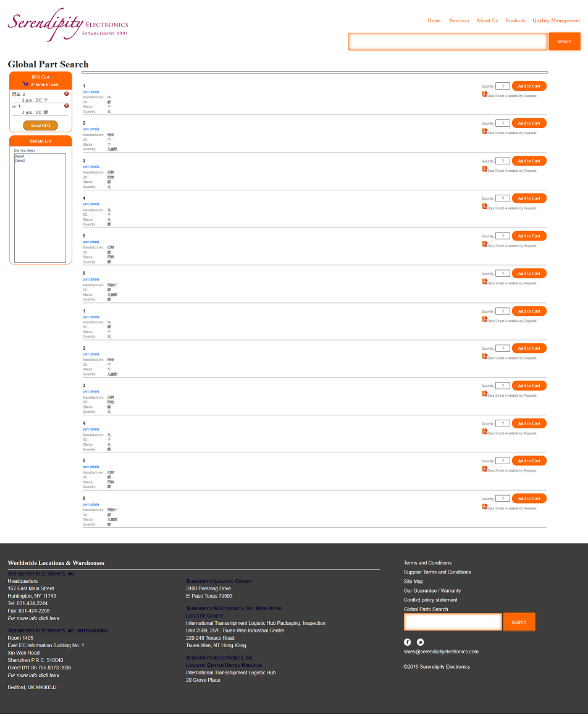Select Class1 in the Variant List
Image resolution: width=588 pixels, height=717 pixels.
(20, 156)
